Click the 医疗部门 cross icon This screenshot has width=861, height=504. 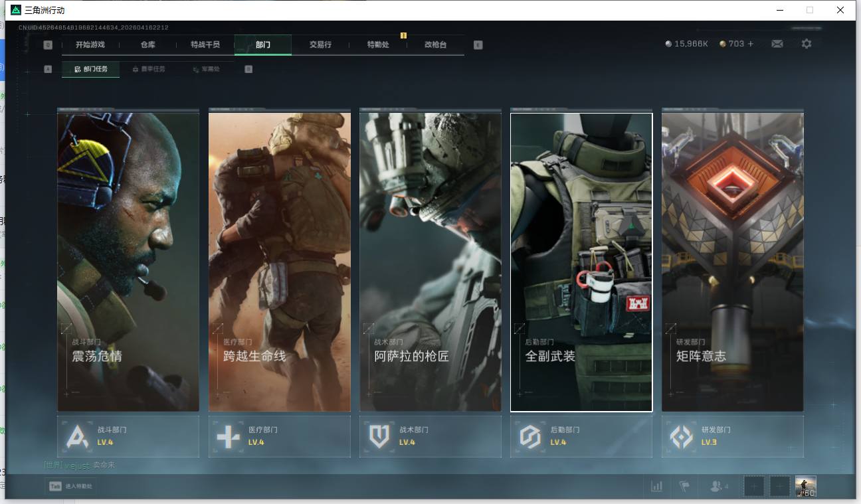pyautogui.click(x=229, y=436)
